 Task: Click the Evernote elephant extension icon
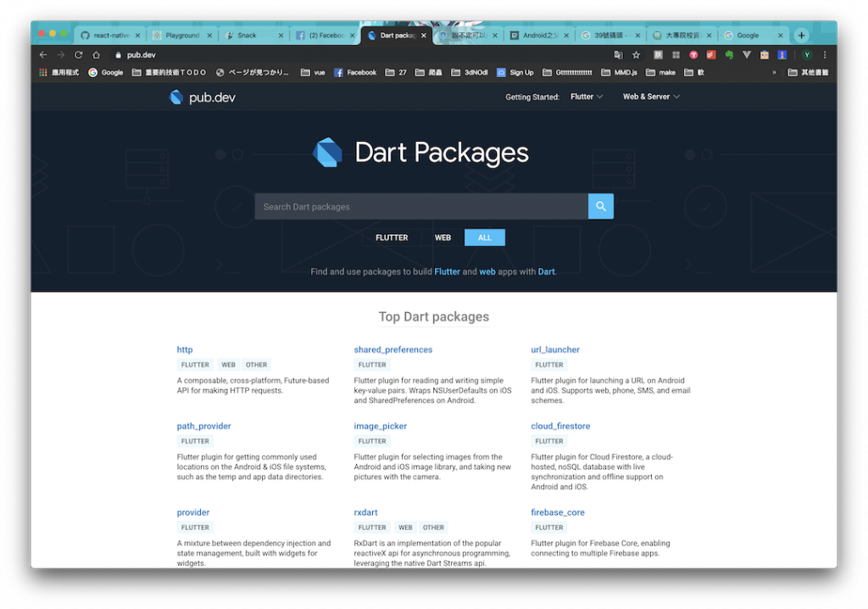pyautogui.click(x=729, y=55)
